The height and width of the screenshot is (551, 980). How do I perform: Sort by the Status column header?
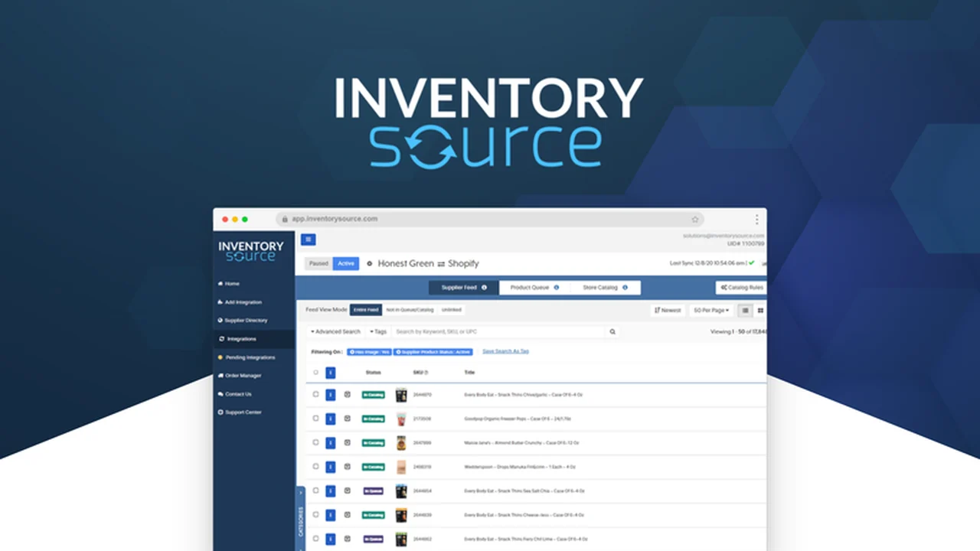(373, 373)
